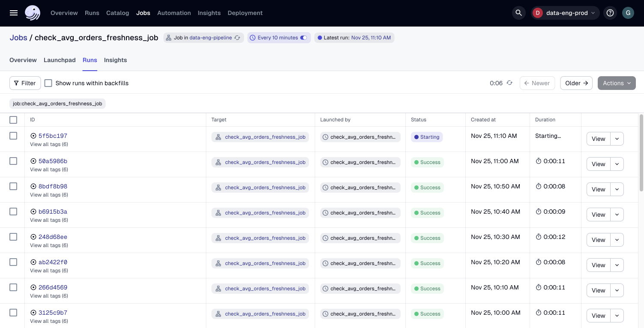
Task: Toggle the Every 10 minutes schedule switch
Action: pos(303,38)
